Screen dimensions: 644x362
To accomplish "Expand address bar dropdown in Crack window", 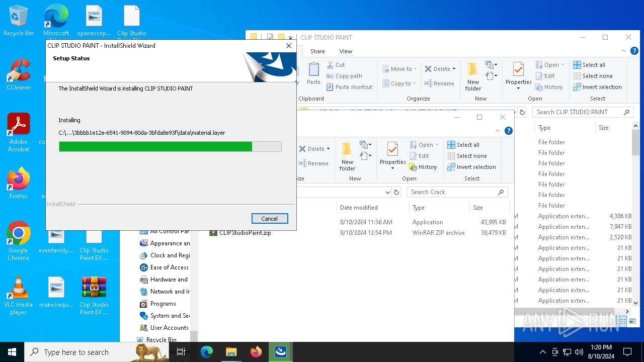I will tap(387, 192).
